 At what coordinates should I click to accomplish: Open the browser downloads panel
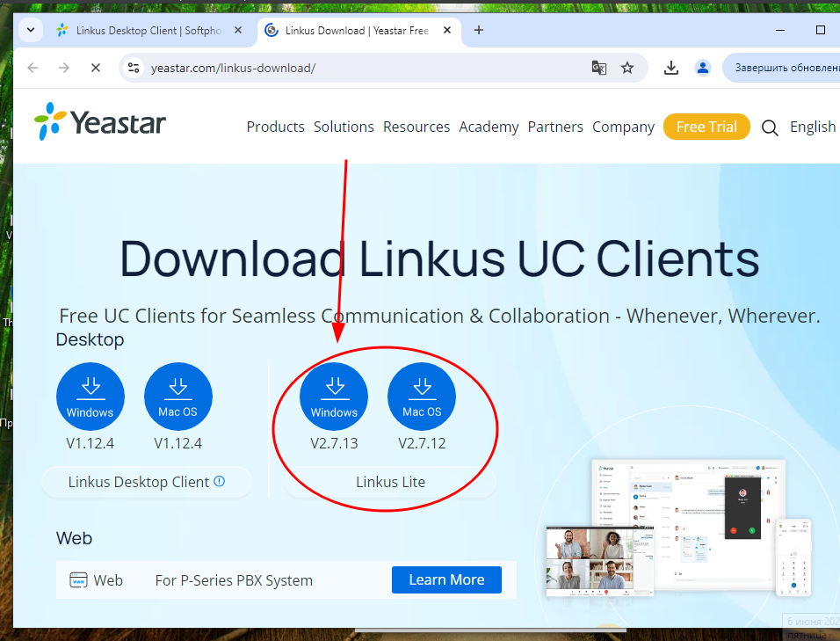pos(671,68)
